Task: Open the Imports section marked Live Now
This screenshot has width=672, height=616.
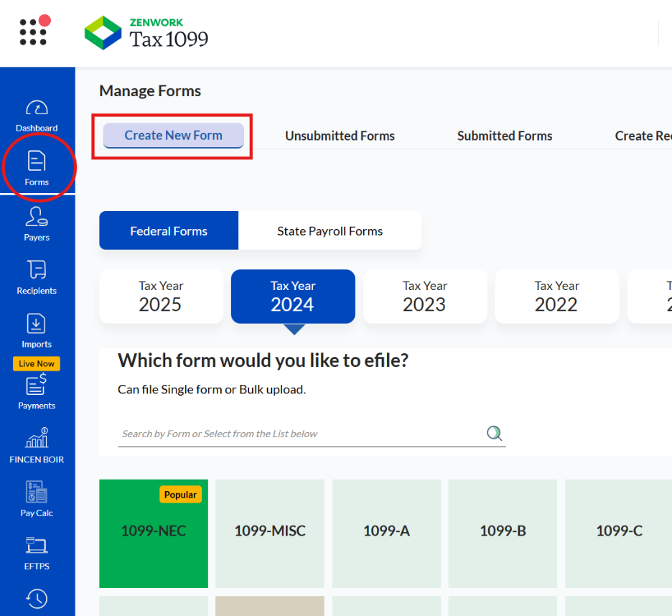Action: click(37, 332)
